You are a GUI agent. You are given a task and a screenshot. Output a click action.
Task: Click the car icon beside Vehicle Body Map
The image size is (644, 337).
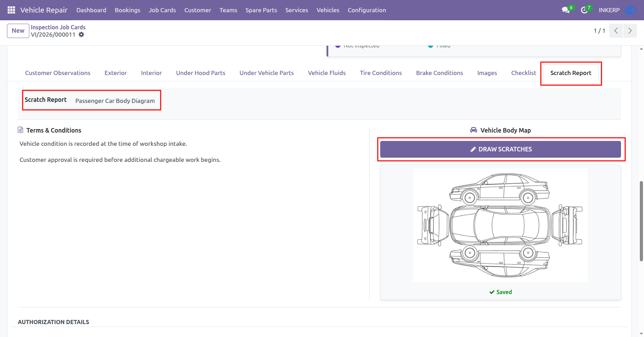[473, 130]
